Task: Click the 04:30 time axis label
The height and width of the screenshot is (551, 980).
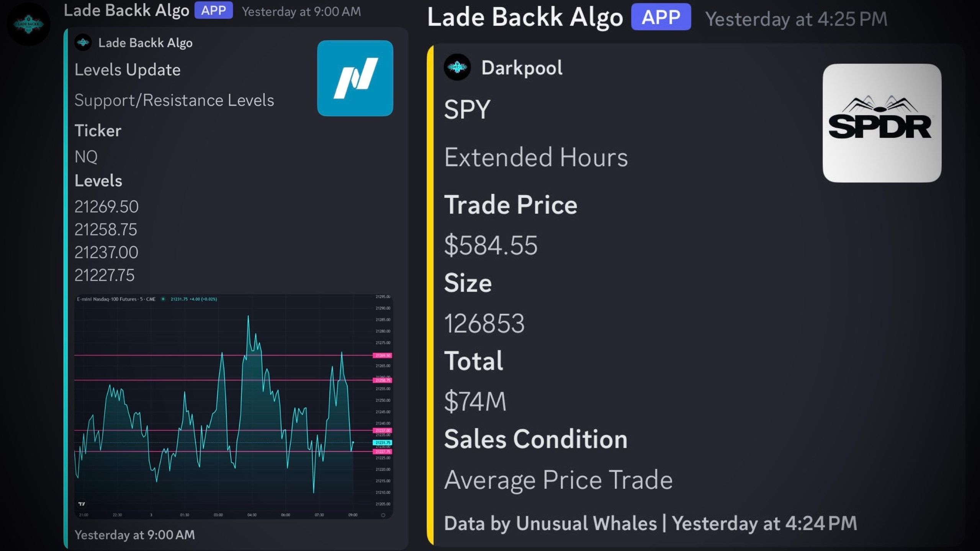Action: 252,515
